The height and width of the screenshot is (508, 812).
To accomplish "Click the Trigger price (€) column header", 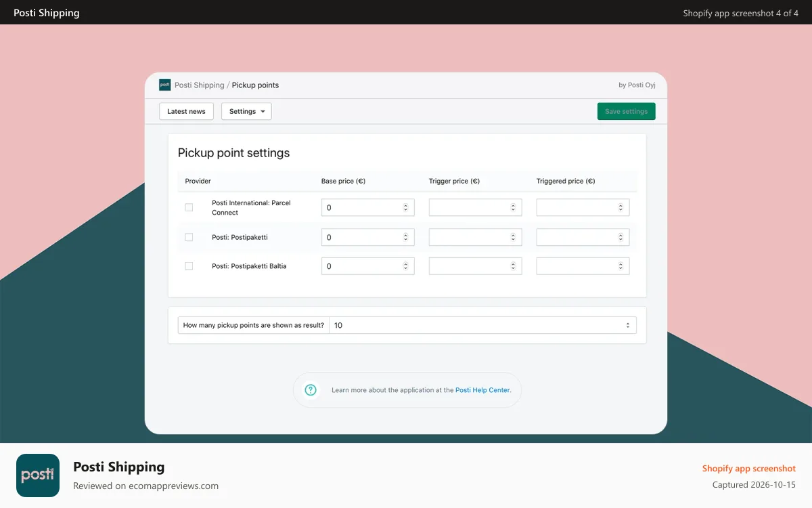I will 454,181.
